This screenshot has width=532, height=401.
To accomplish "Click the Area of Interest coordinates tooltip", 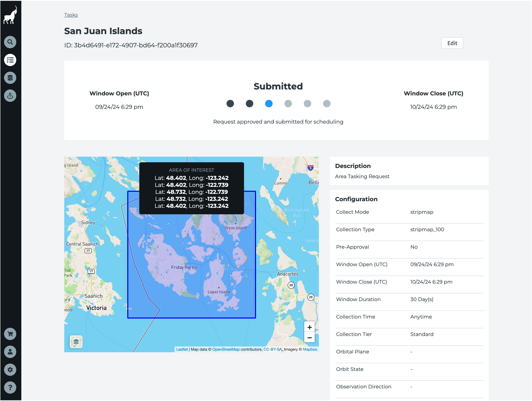I will tap(191, 188).
